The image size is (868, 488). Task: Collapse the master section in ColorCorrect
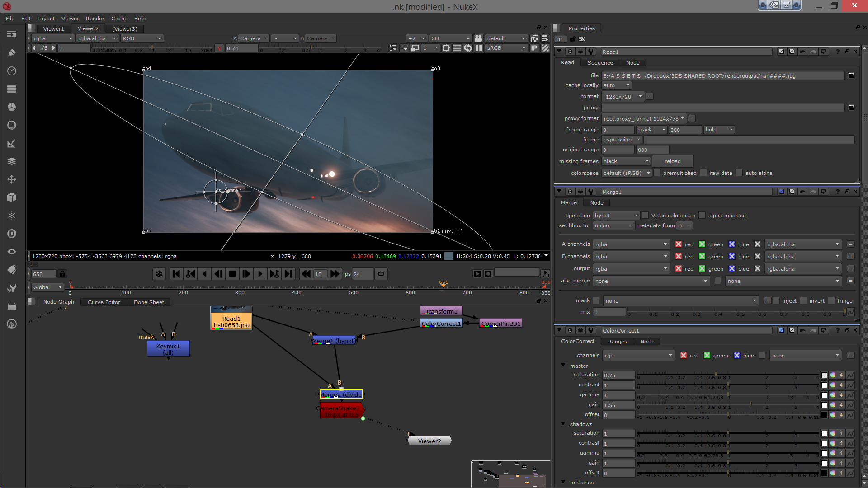point(563,366)
